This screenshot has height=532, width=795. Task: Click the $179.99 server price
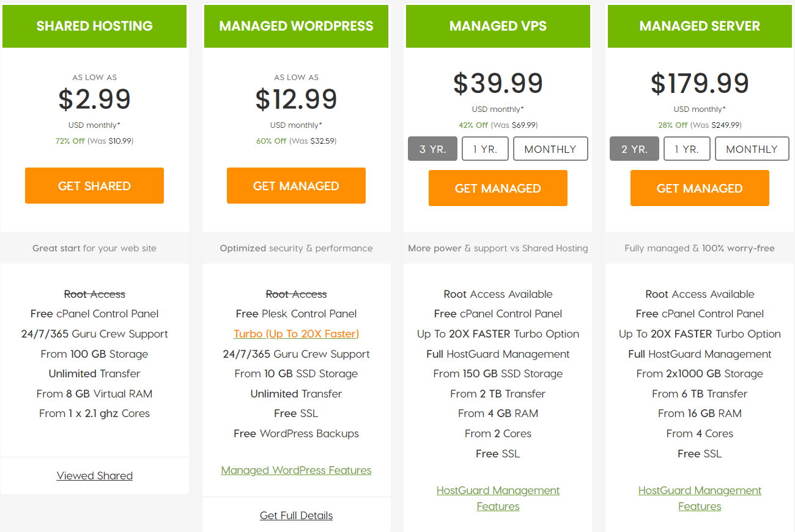[x=700, y=83]
